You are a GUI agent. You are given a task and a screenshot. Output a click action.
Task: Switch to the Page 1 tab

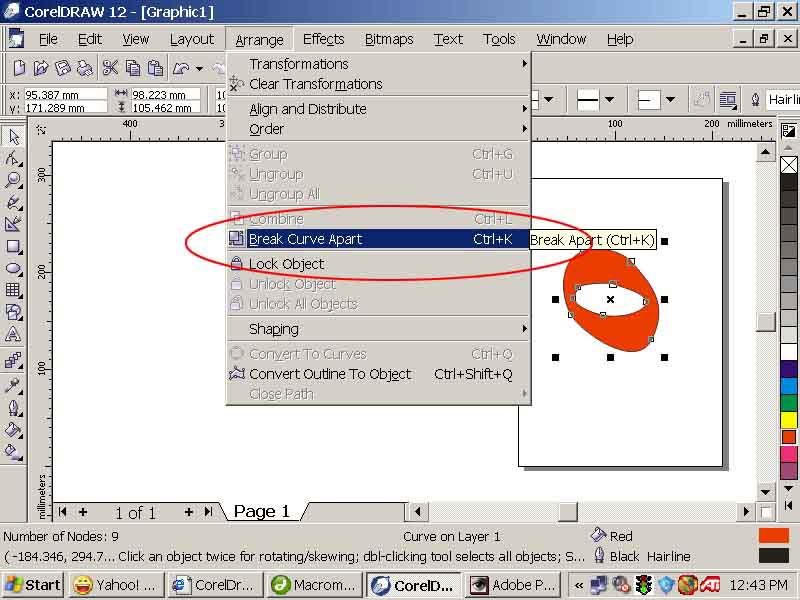point(262,511)
